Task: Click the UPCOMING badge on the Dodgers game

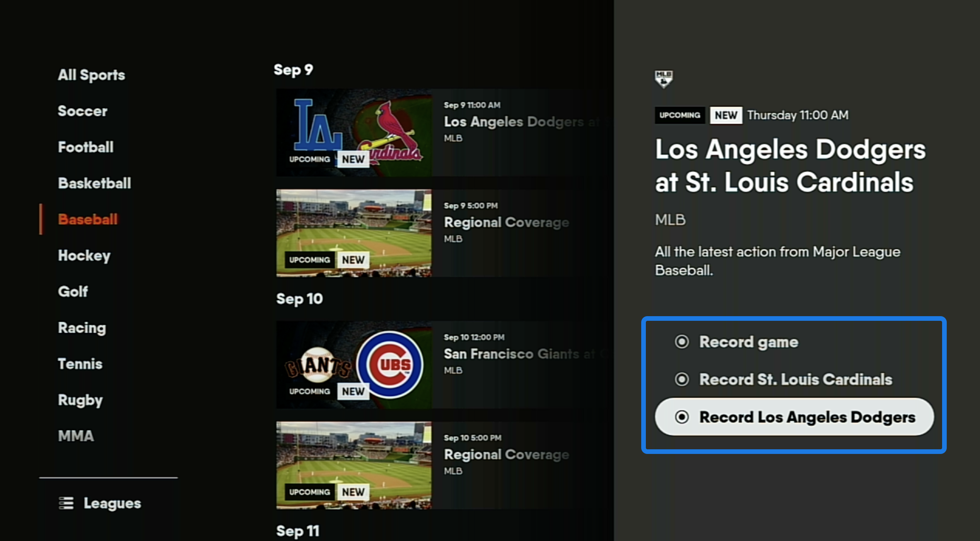Action: (x=309, y=159)
